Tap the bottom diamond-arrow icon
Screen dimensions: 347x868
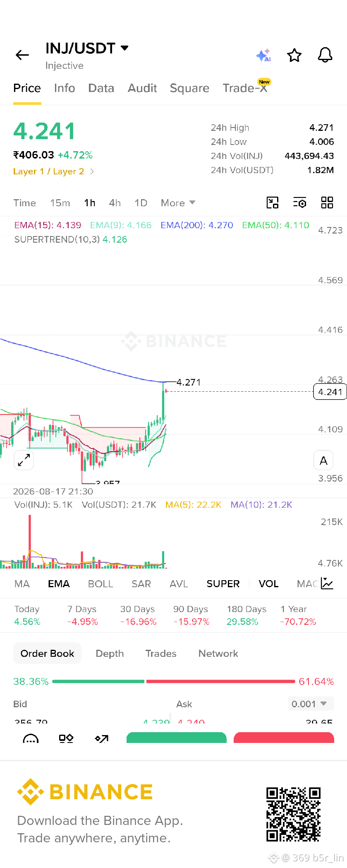point(102,738)
